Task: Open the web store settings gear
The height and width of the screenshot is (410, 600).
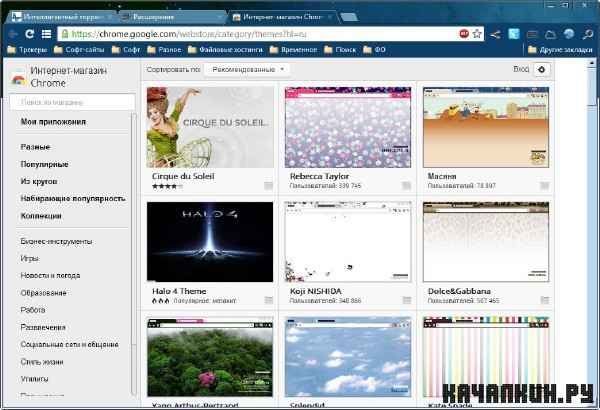Action: pos(541,70)
